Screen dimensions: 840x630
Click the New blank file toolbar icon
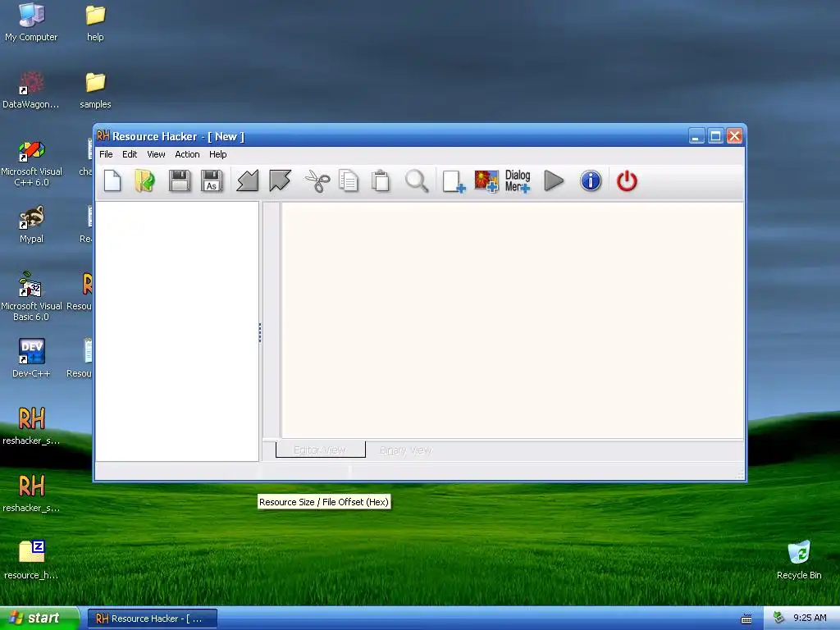(112, 180)
